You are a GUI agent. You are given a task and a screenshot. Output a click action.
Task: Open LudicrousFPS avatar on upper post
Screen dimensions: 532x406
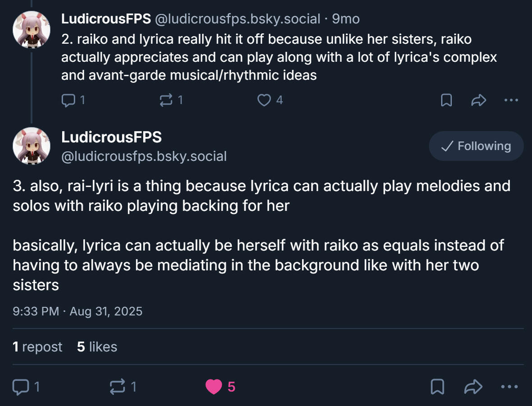[32, 29]
